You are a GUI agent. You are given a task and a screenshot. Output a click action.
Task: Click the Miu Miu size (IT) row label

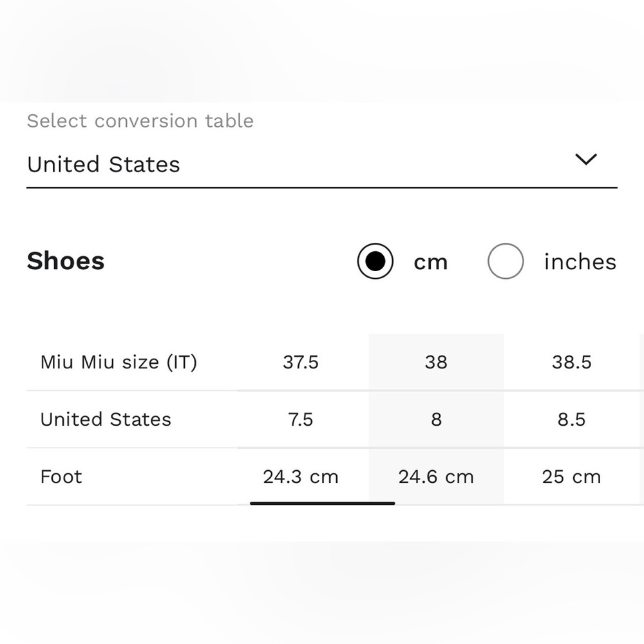[118, 363]
